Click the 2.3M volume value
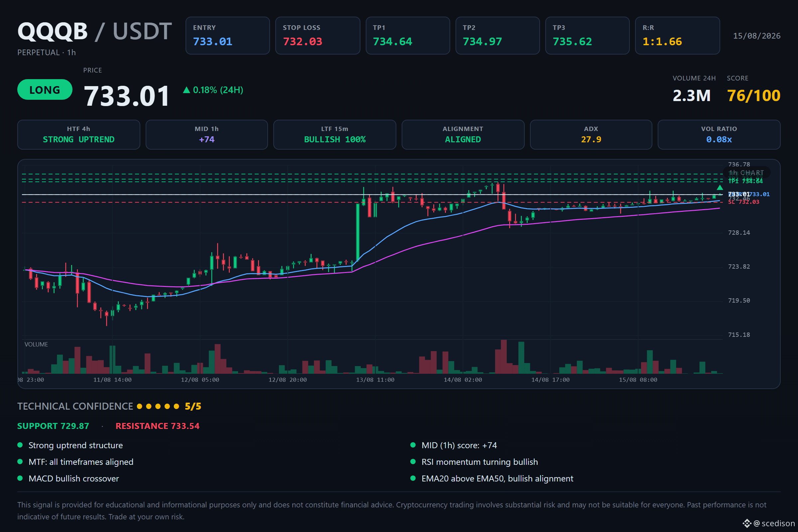The width and height of the screenshot is (798, 532). [x=692, y=96]
